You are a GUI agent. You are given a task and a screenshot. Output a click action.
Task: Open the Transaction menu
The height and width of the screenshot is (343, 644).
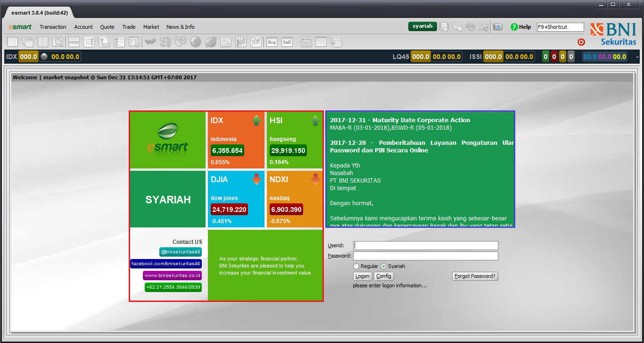point(53,27)
